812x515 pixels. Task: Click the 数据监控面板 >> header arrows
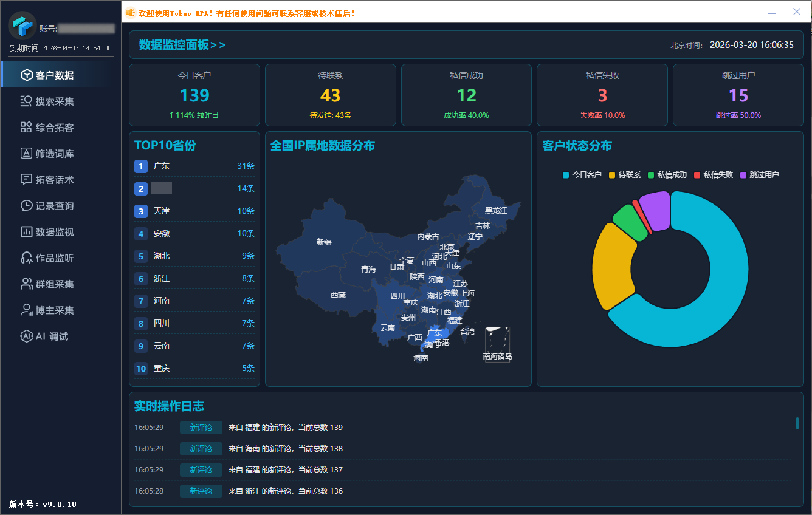pyautogui.click(x=218, y=45)
